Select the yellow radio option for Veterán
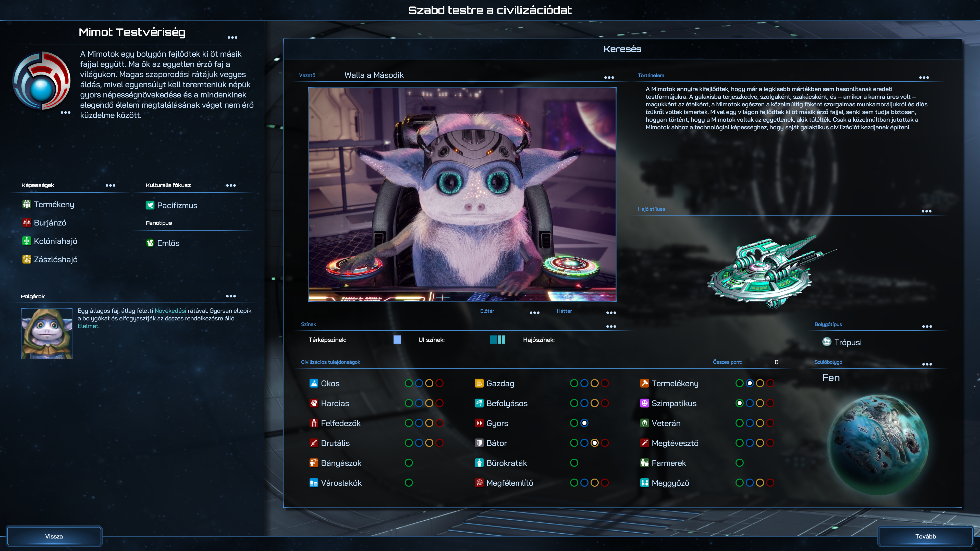Viewport: 980px width, 551px height. pyautogui.click(x=760, y=423)
